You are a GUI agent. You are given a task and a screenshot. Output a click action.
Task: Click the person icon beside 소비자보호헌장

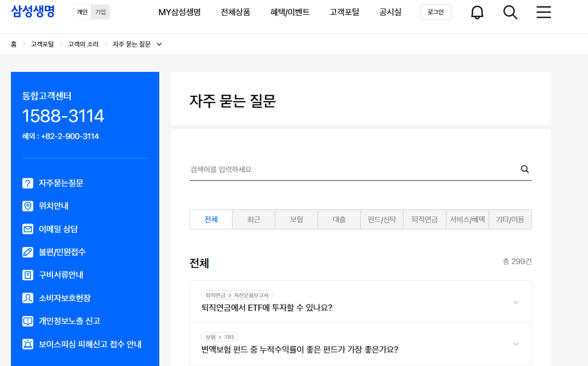(x=28, y=298)
